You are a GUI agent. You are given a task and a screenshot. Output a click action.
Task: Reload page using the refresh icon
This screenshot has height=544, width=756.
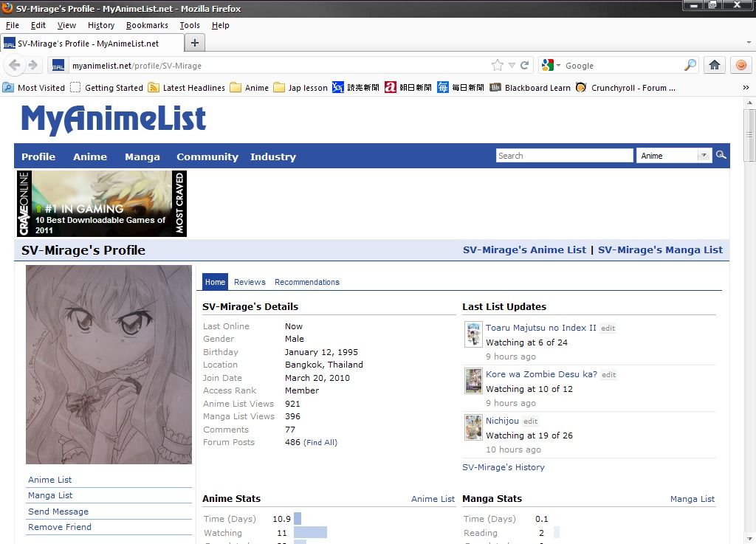point(525,65)
